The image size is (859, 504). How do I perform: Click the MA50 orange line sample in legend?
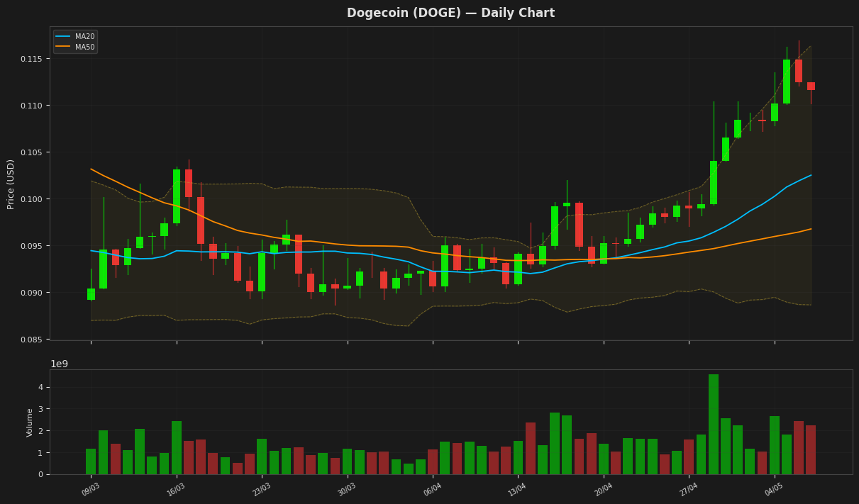62,47
